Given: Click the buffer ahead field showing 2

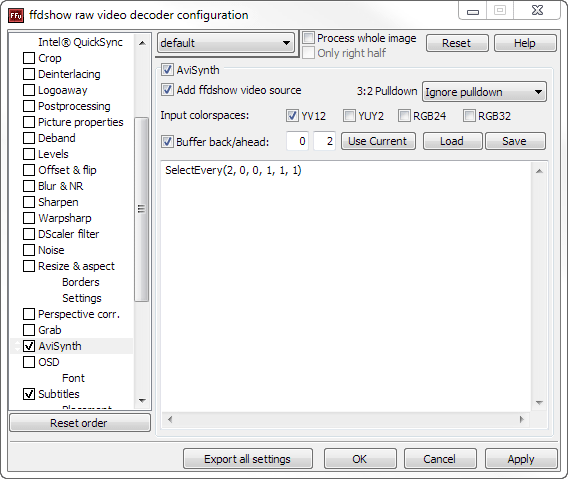Looking at the screenshot, I should point(324,141).
